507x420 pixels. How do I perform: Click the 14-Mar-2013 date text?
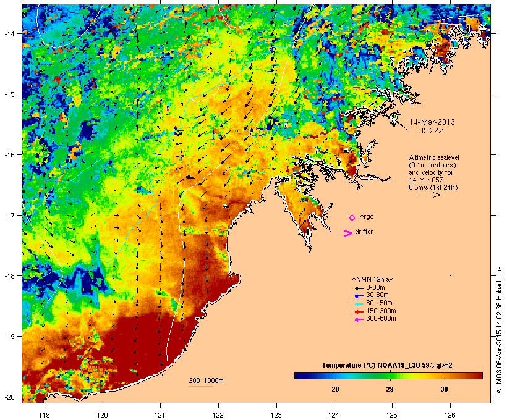432,122
